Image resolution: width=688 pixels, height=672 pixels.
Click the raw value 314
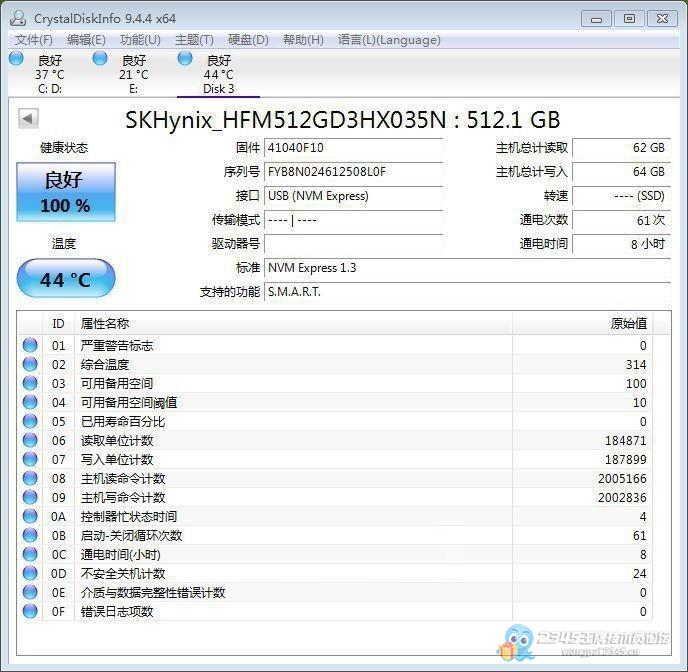point(636,365)
